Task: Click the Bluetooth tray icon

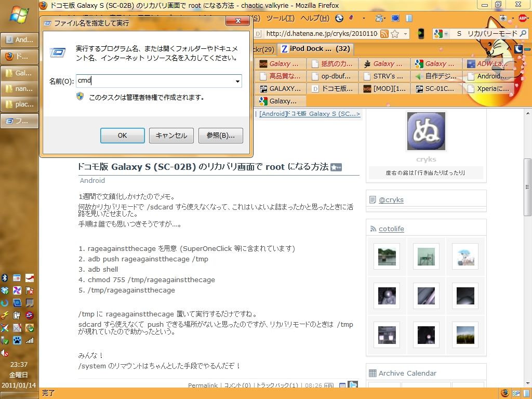Action: pos(4,278)
